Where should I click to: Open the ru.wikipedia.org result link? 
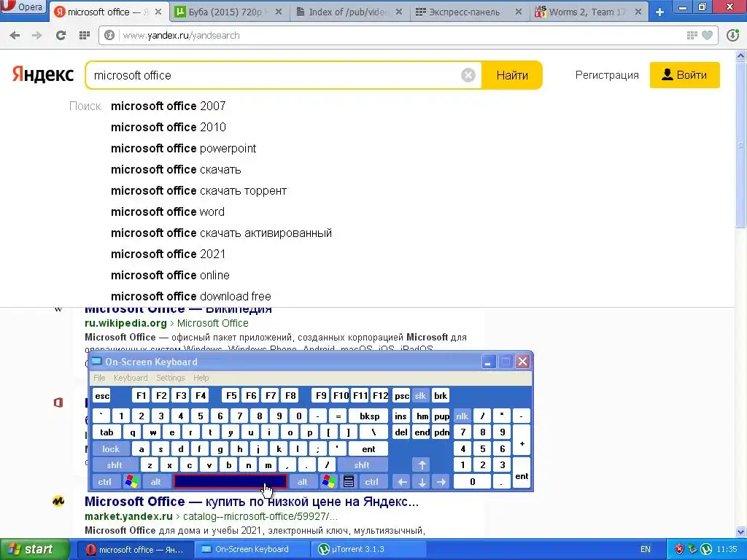pyautogui.click(x=125, y=323)
